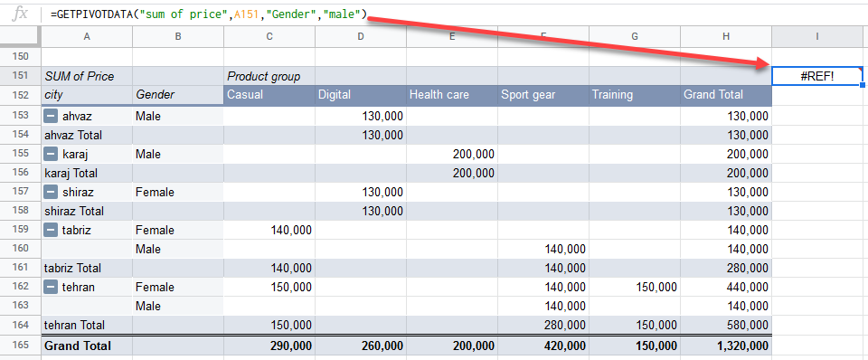The width and height of the screenshot is (868, 360).
Task: Click the karaj Total row label
Action: point(87,174)
